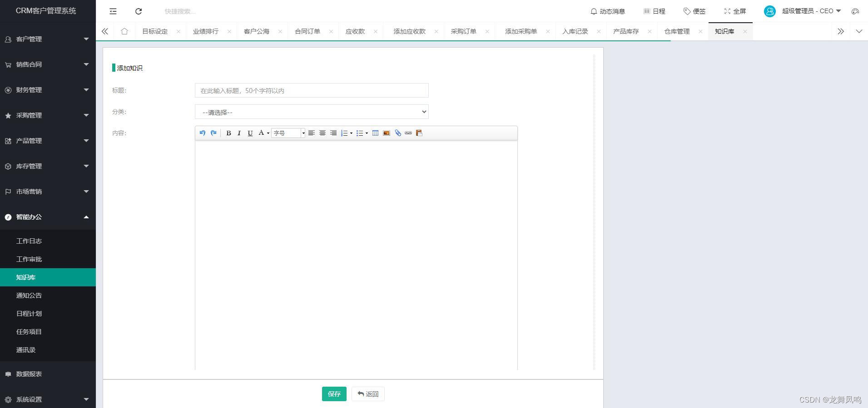This screenshot has height=408, width=868.
Task: Insert an image in the editor
Action: tap(387, 133)
